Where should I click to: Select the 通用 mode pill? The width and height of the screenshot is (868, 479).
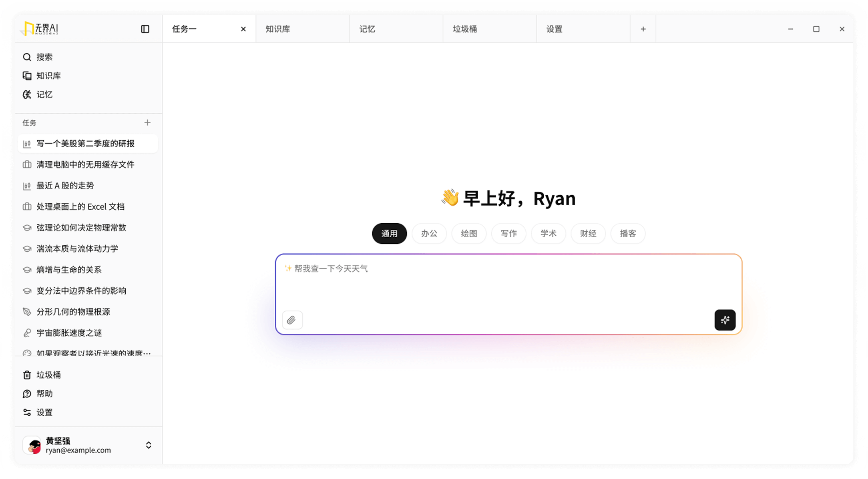click(x=389, y=234)
